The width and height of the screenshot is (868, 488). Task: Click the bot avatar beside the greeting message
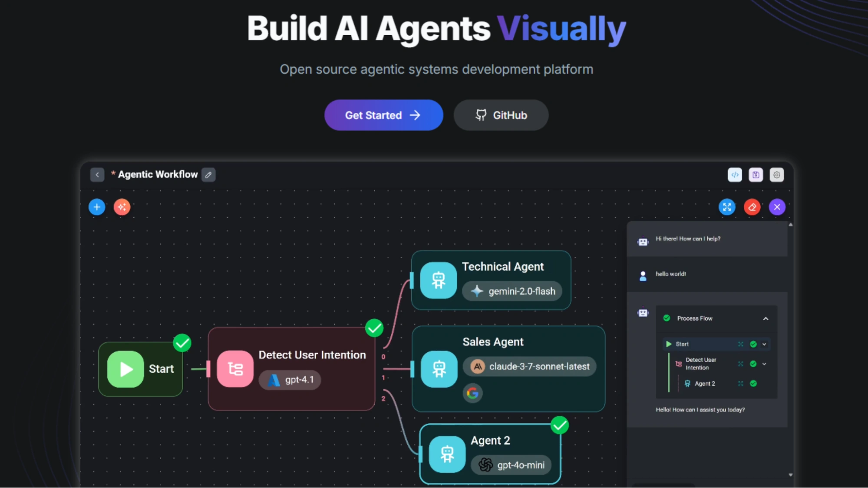[643, 242]
